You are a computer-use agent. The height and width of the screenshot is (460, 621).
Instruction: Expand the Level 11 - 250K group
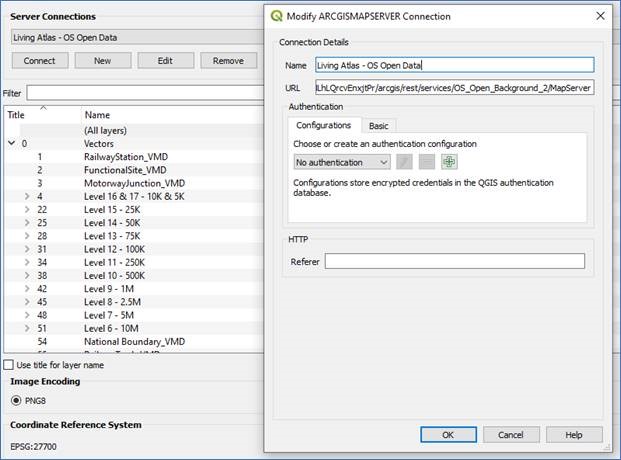(x=27, y=262)
